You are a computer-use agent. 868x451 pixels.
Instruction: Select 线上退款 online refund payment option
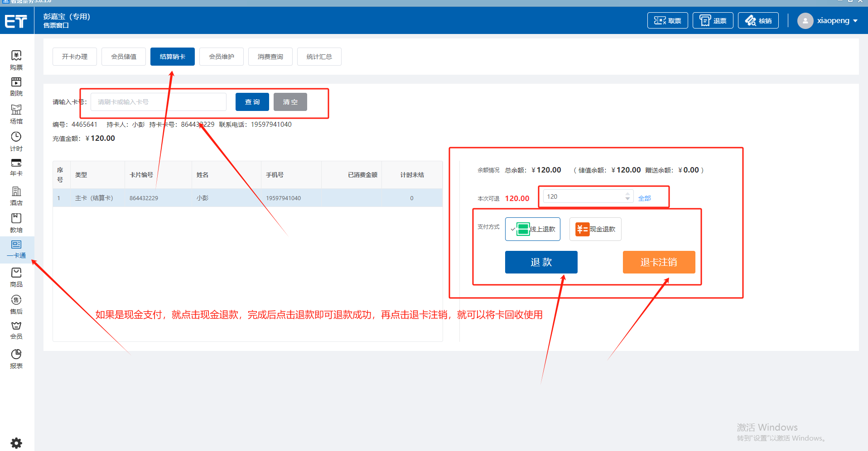point(533,229)
